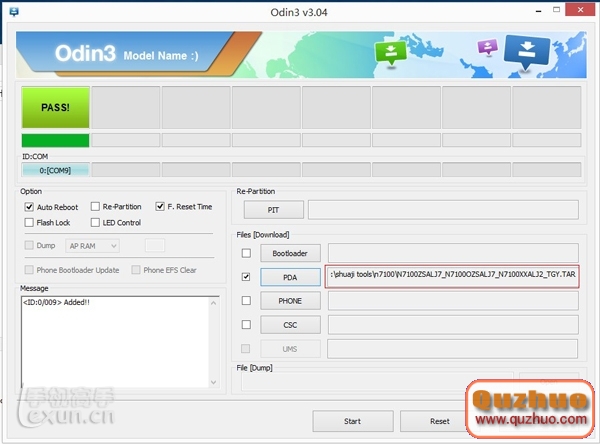Click the Message box scroll down arrow
Screen dimensions: 600x444
click(x=214, y=382)
